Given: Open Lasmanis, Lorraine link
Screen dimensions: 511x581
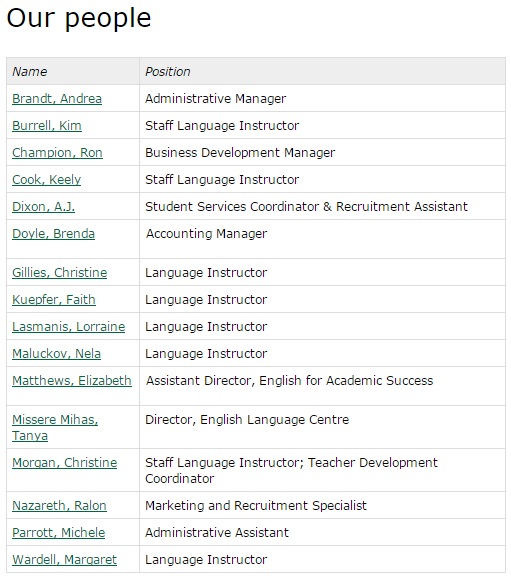Looking at the screenshot, I should [x=69, y=327].
